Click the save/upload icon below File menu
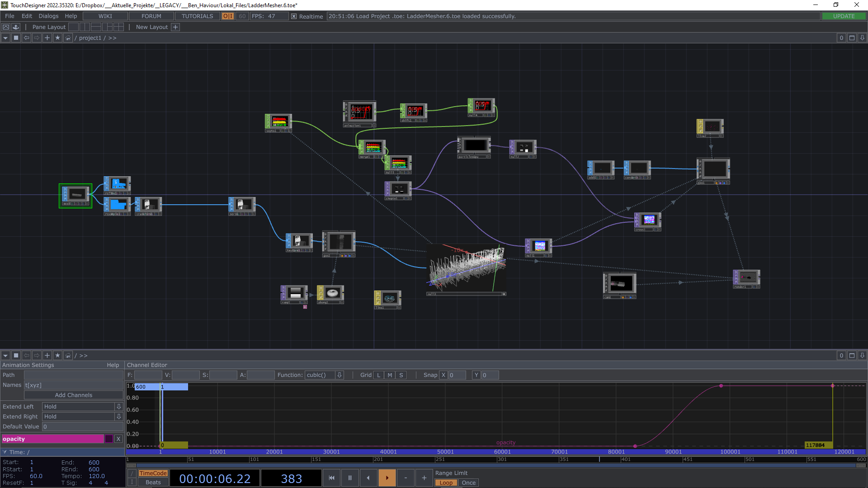The width and height of the screenshot is (868, 488). point(16,27)
